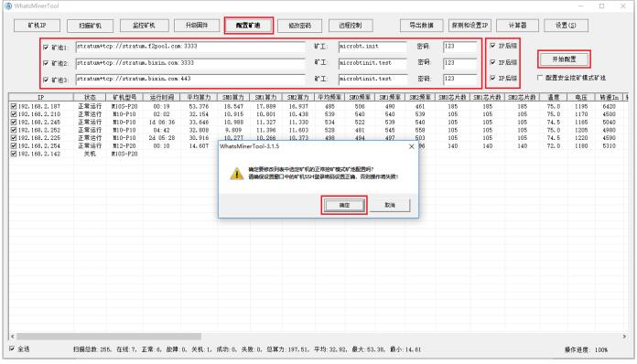
Task: Click worker field containing microbt.init
Action: click(x=372, y=47)
